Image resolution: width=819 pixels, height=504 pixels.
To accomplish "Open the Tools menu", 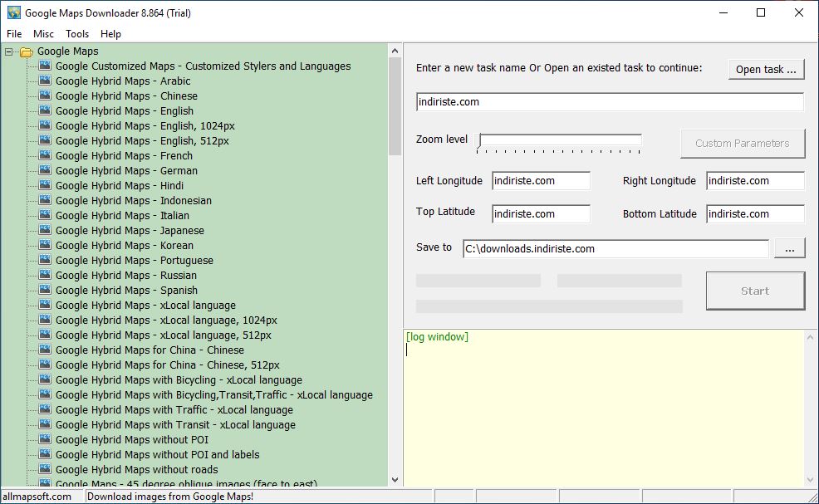I will click(x=77, y=34).
